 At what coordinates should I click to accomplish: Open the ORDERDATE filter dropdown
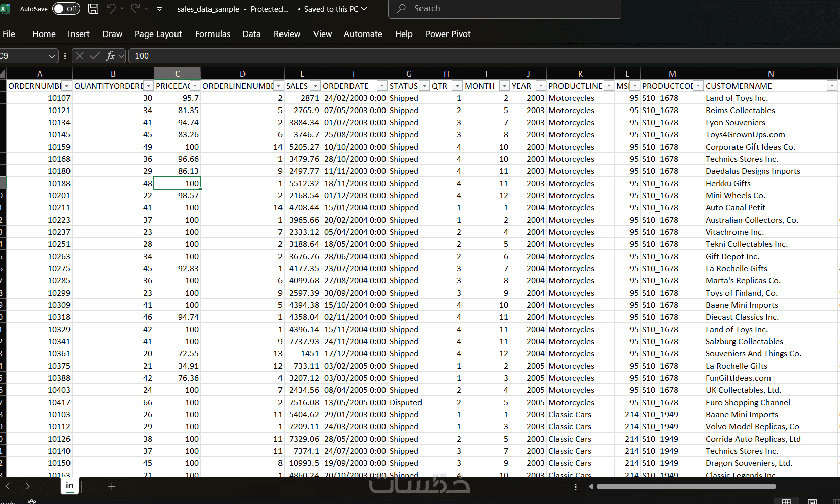pyautogui.click(x=382, y=86)
